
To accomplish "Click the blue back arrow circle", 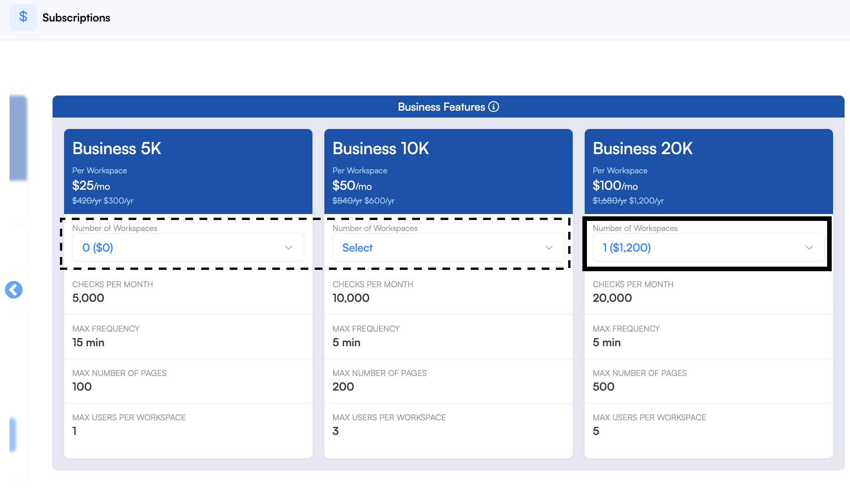I will [14, 290].
